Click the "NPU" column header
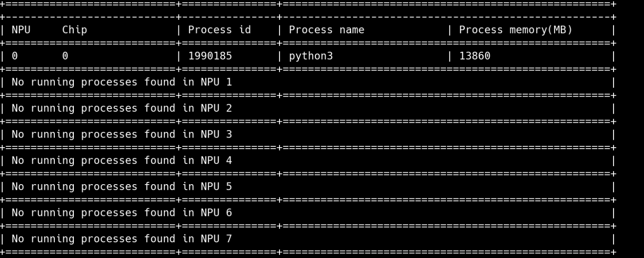 click(21, 30)
